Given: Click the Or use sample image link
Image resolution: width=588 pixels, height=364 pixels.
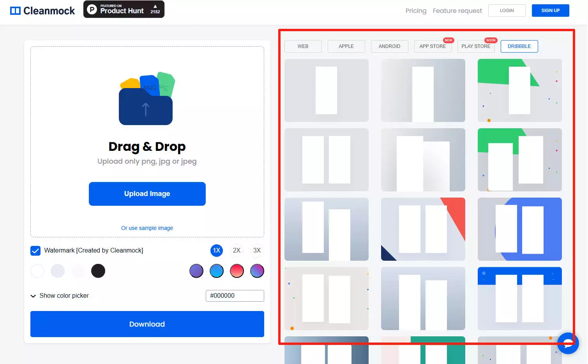Looking at the screenshot, I should click(147, 228).
